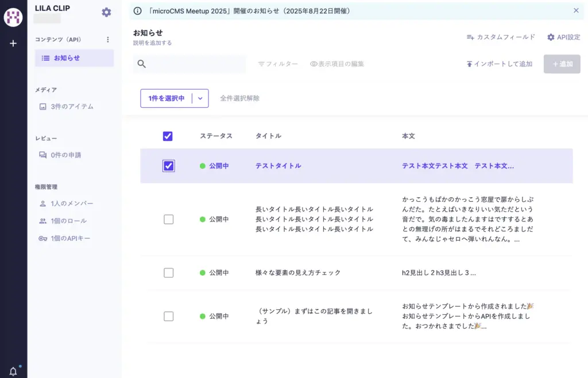Screen dimensions: 588x378
Task: Click the テスト本文テスト本文 body text
Action: tap(458, 166)
